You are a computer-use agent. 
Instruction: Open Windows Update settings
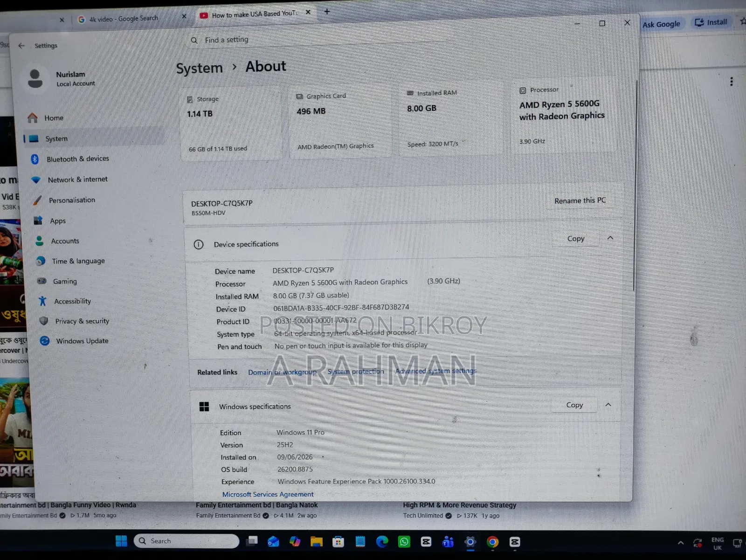point(82,341)
